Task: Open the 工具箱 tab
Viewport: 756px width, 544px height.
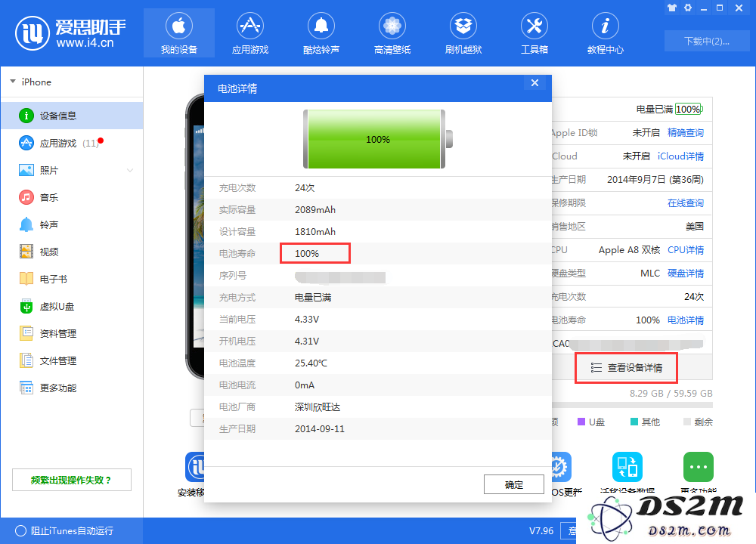Action: pos(534,32)
